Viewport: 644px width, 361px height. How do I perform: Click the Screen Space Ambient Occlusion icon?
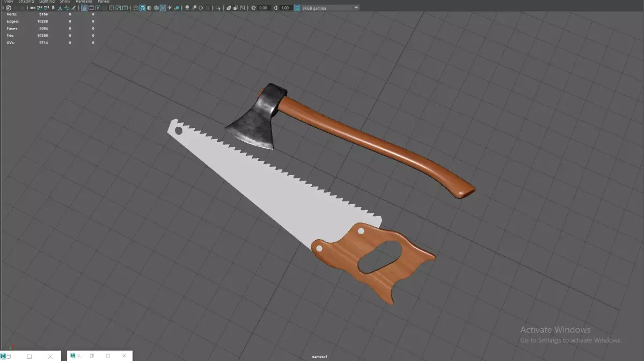pyautogui.click(x=187, y=8)
